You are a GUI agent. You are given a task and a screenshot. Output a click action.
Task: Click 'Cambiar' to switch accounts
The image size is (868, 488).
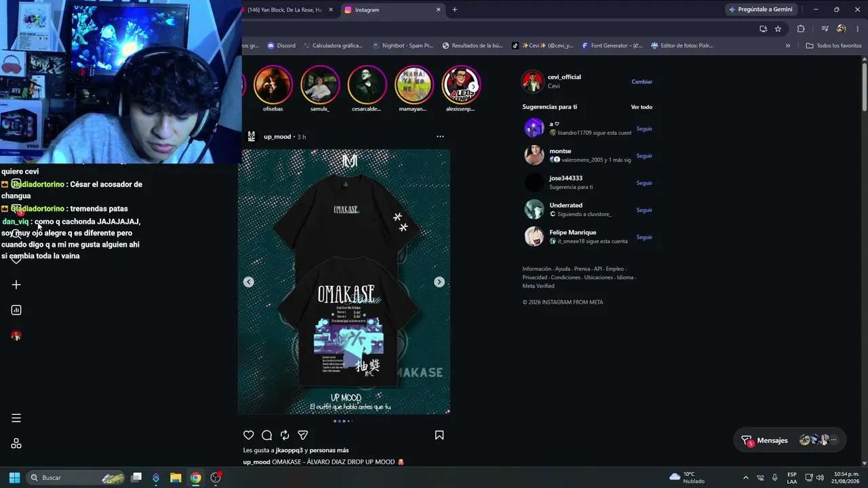pos(642,82)
